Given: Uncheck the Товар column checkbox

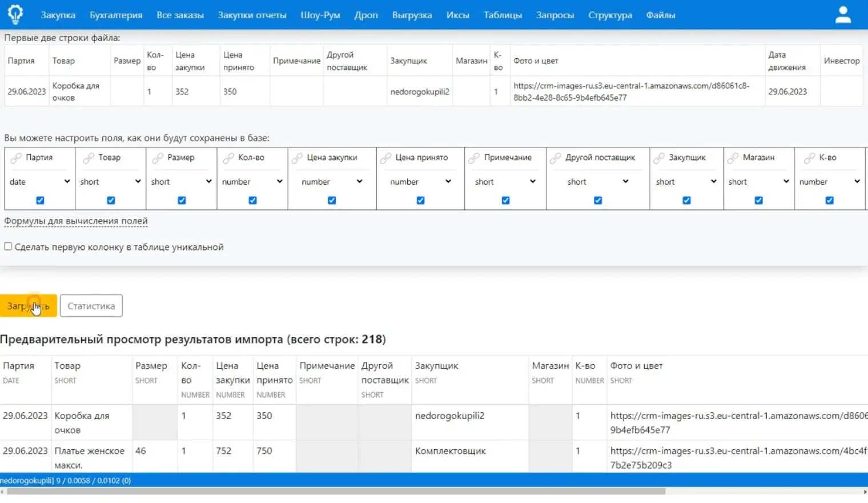Looking at the screenshot, I should click(111, 201).
